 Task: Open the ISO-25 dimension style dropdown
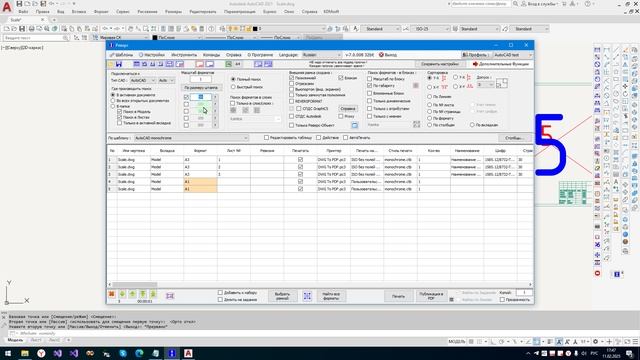tap(431, 29)
